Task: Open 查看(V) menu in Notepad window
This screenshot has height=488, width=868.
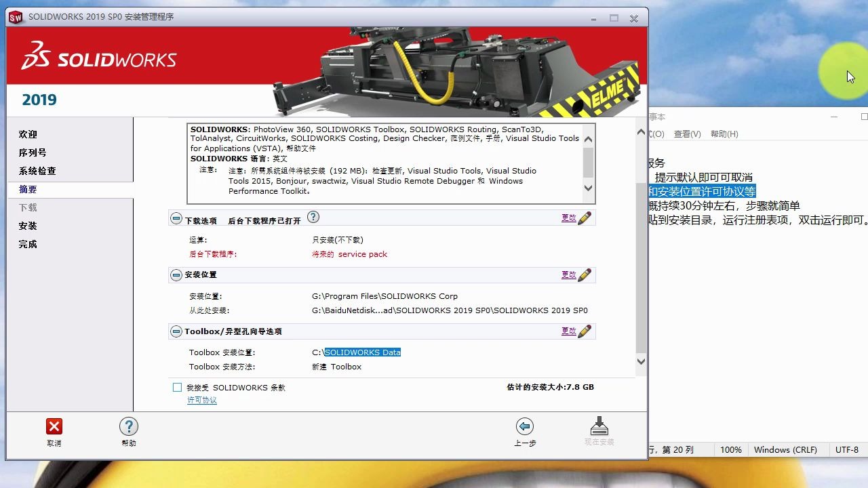Action: (x=687, y=134)
